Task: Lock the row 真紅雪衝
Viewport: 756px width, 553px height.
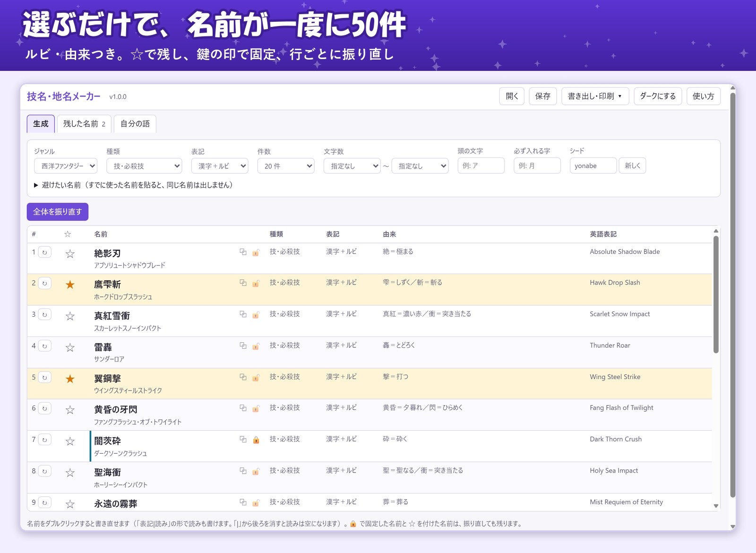Action: click(x=256, y=315)
